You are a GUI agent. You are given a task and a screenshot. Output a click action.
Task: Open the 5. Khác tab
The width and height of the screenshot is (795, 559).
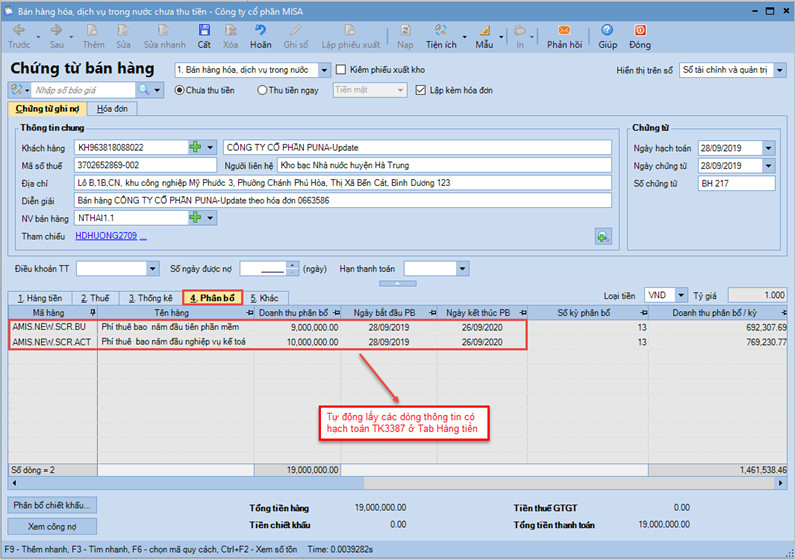264,298
